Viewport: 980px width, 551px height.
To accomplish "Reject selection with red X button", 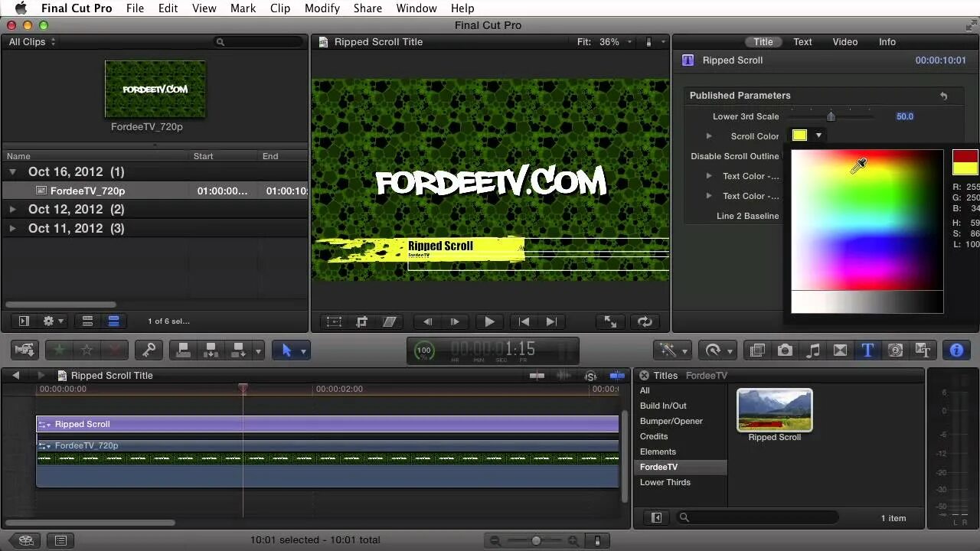I will tap(115, 350).
